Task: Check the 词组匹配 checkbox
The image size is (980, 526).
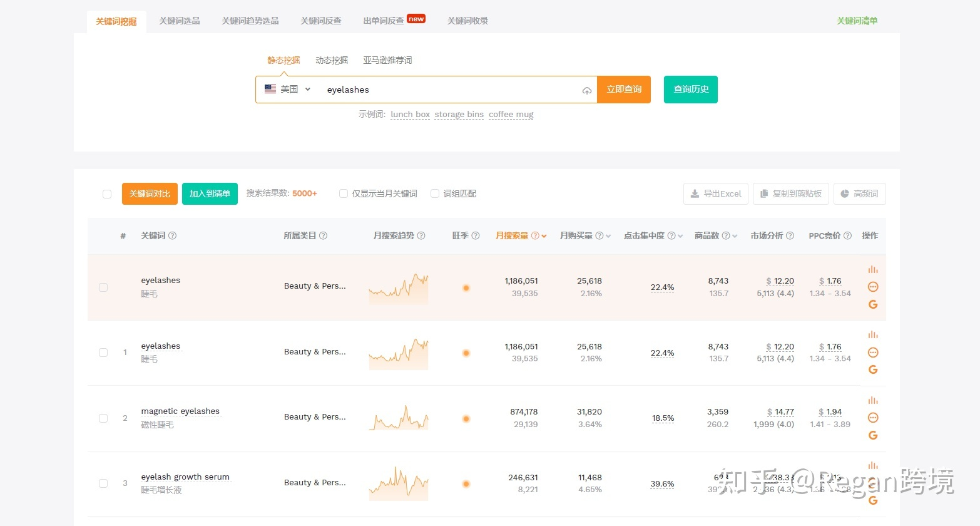Action: (x=435, y=193)
